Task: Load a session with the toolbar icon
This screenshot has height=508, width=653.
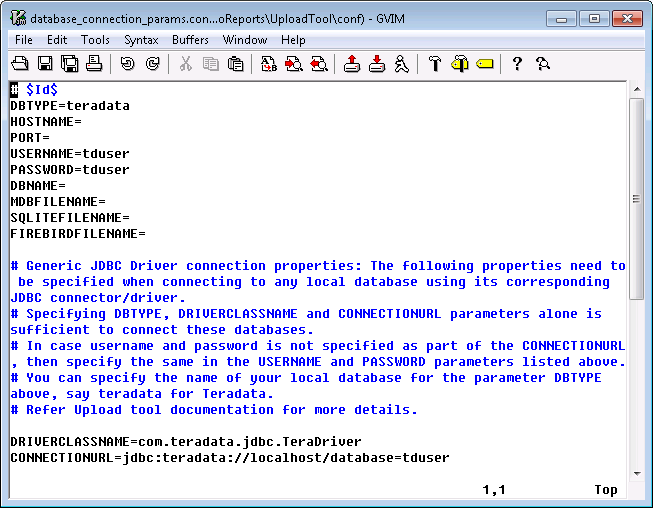Action: pyautogui.click(x=351, y=64)
